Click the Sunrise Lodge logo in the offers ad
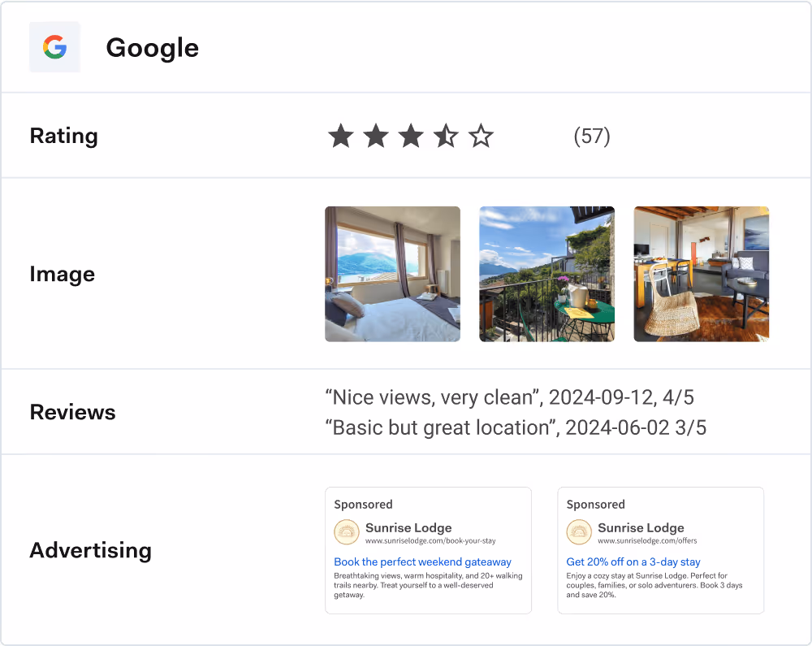Screen dimensions: 812x646 [x=579, y=532]
